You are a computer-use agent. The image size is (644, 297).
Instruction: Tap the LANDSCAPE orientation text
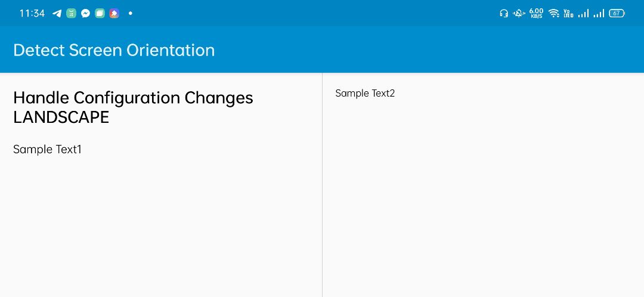[x=61, y=117]
